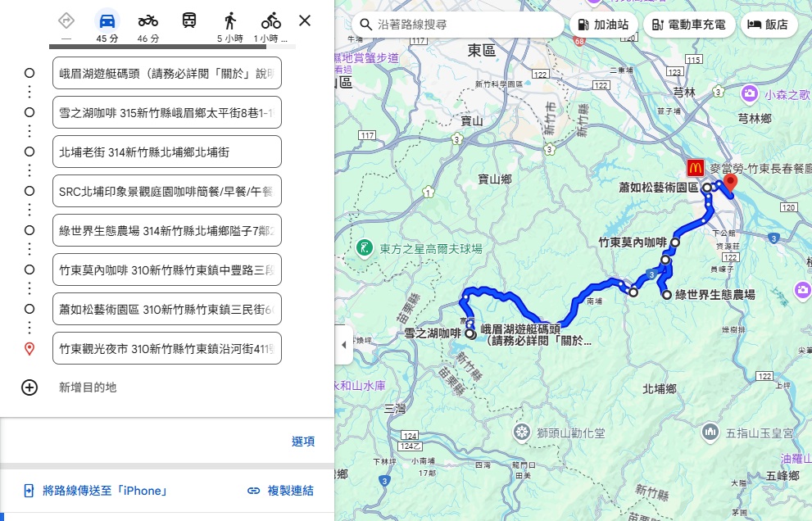Image resolution: width=812 pixels, height=521 pixels.
Task: Copy the route link 複製連結
Action: 280,491
